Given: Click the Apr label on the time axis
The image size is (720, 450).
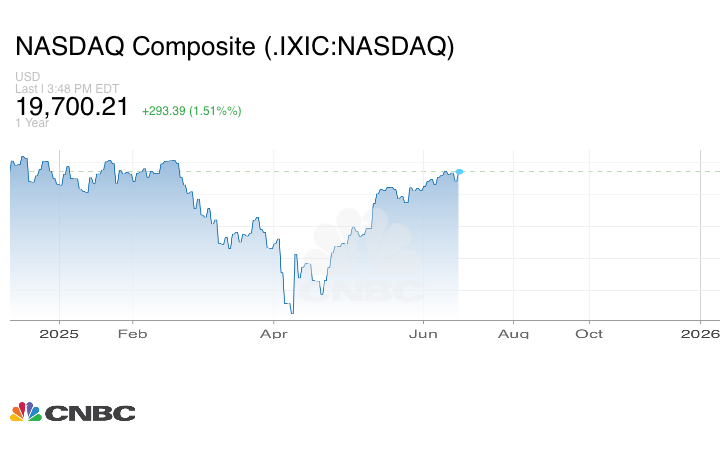Looking at the screenshot, I should pyautogui.click(x=274, y=334).
